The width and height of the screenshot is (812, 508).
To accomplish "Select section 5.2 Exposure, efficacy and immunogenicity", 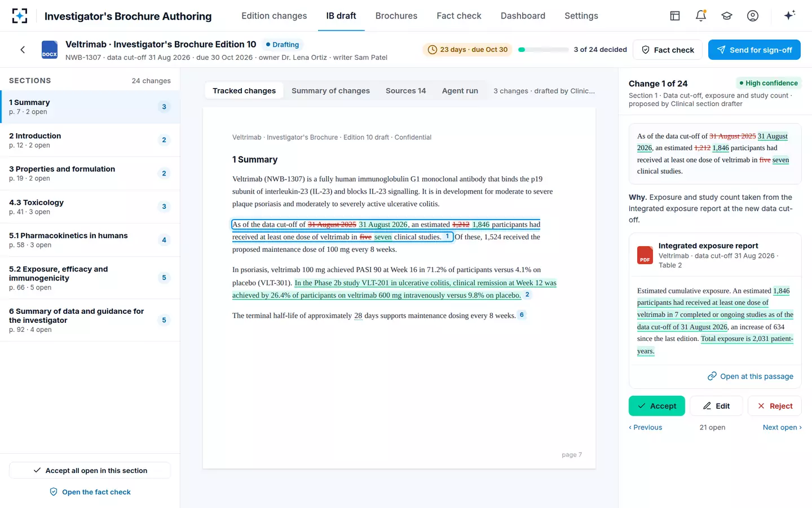I will tap(90, 278).
